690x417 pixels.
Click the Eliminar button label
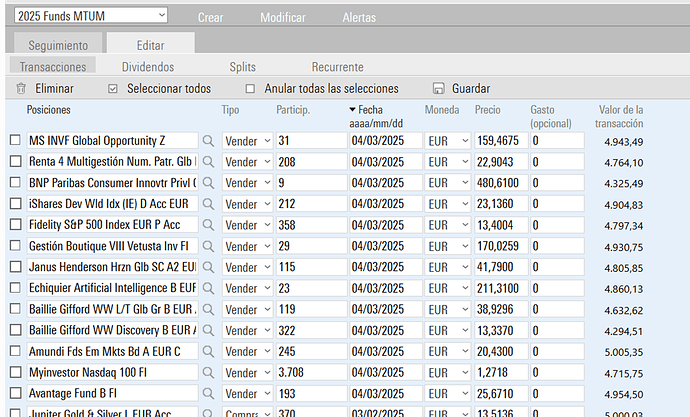pyautogui.click(x=55, y=88)
